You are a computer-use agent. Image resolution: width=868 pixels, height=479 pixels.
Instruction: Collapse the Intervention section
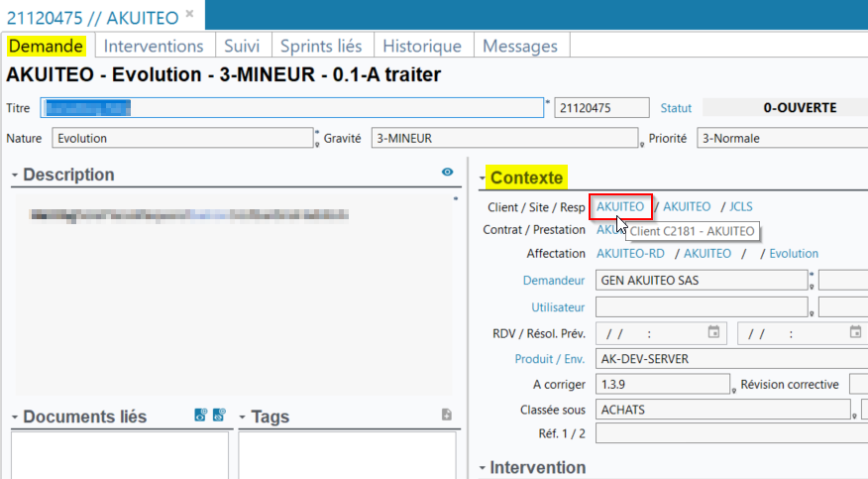click(x=483, y=468)
